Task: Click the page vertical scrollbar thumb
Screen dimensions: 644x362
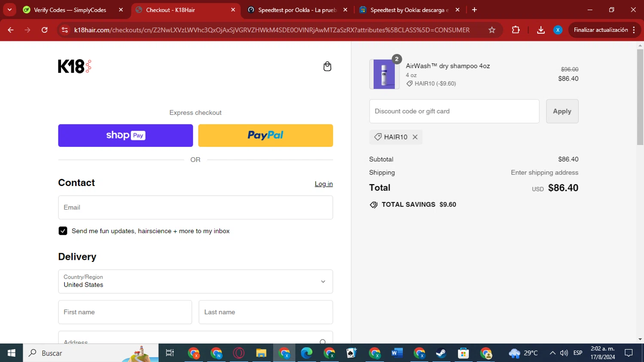Action: pos(640,97)
